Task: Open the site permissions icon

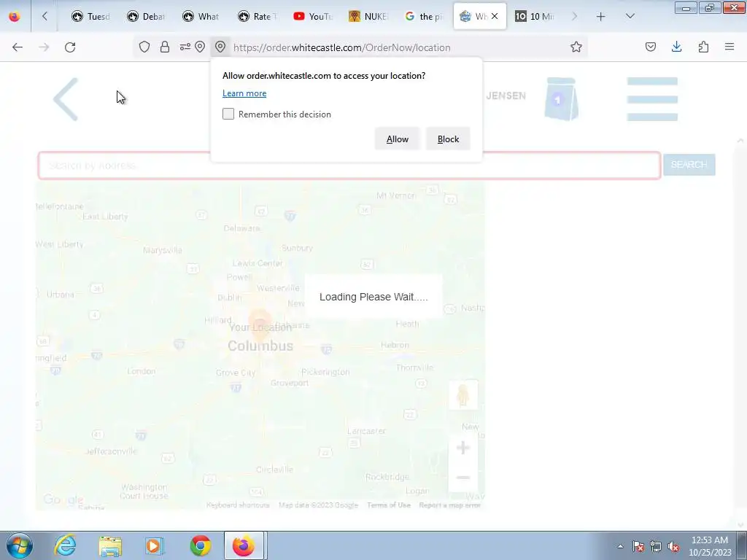Action: 185,47
